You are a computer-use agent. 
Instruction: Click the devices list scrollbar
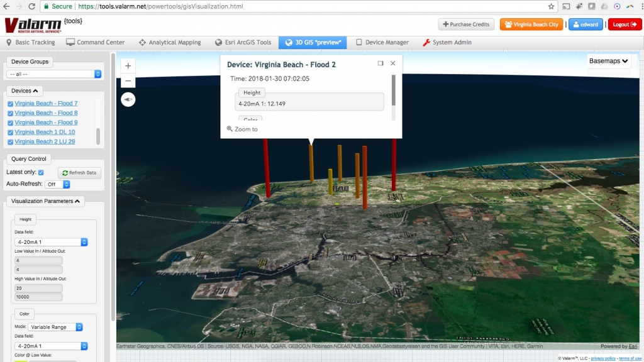coord(97,136)
